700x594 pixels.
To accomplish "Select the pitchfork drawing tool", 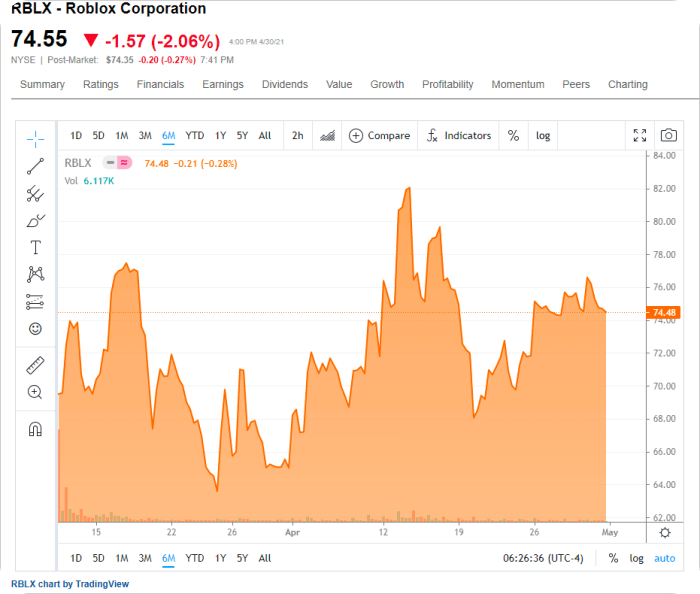I will pyautogui.click(x=35, y=194).
